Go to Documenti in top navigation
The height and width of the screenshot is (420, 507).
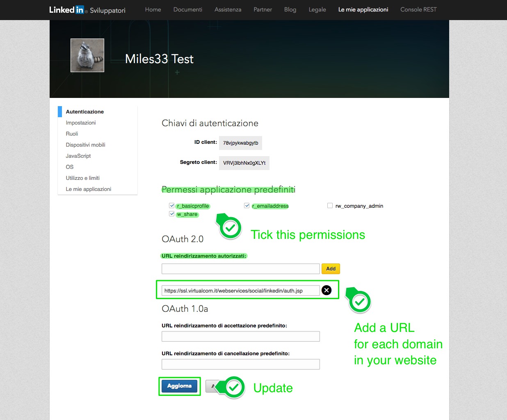click(187, 9)
